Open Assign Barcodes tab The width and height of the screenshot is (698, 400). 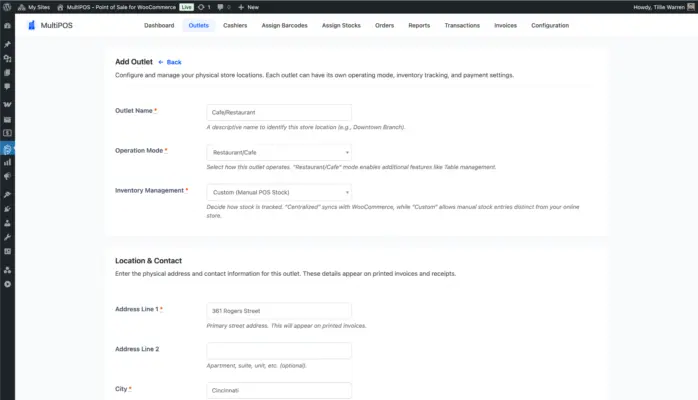[284, 25]
